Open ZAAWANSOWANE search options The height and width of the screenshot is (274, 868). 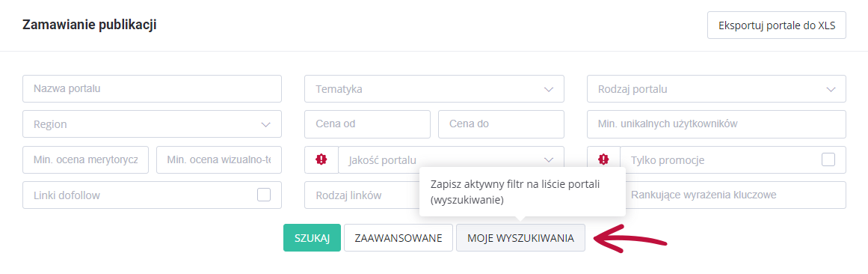click(398, 238)
